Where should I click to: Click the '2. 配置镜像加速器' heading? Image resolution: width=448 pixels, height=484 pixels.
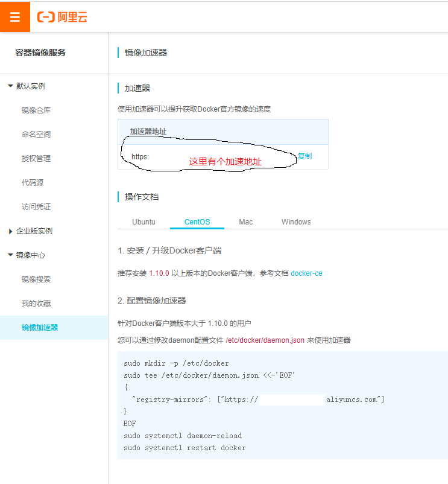[x=152, y=301]
